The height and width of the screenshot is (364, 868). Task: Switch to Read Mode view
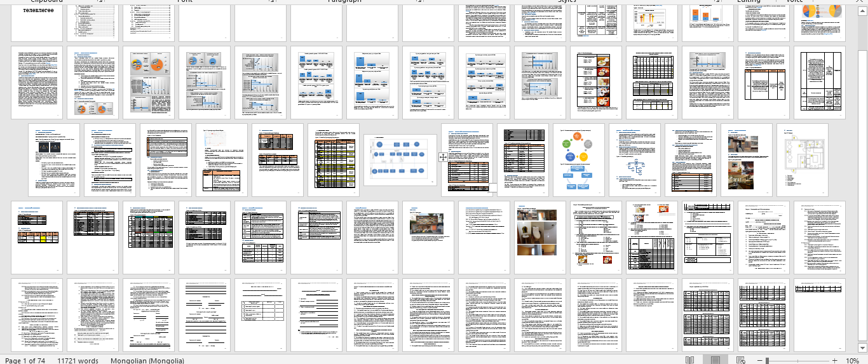point(690,360)
